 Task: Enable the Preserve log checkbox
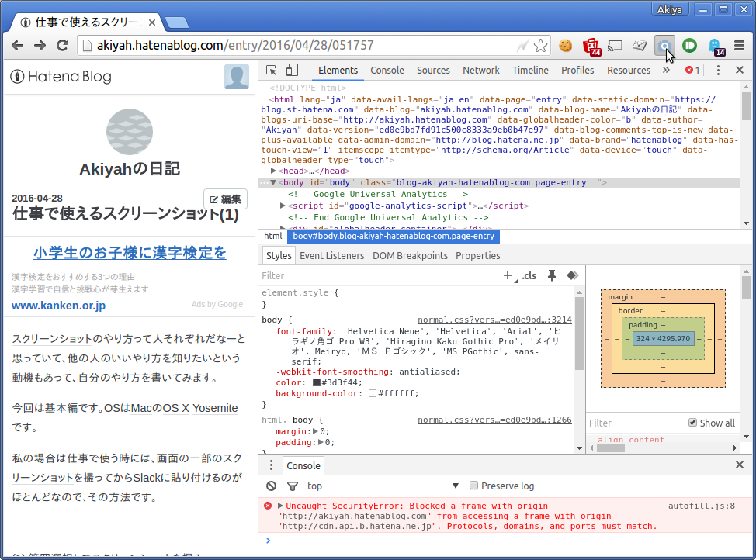click(473, 486)
